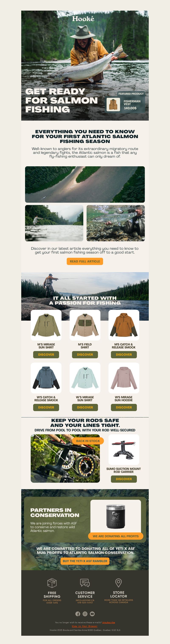Discover the M's Mirage Sun Shirt
This screenshot has height=644, width=170.
46,354
